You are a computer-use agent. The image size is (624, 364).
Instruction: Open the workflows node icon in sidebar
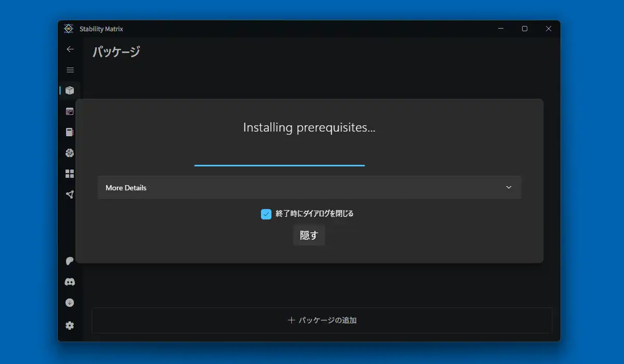pos(70,194)
